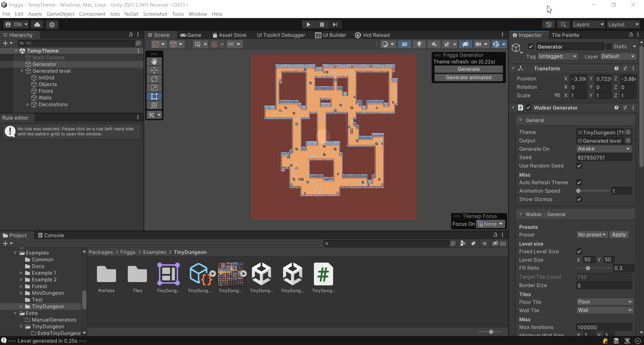
Task: Select the Scale tool
Action: click(154, 87)
